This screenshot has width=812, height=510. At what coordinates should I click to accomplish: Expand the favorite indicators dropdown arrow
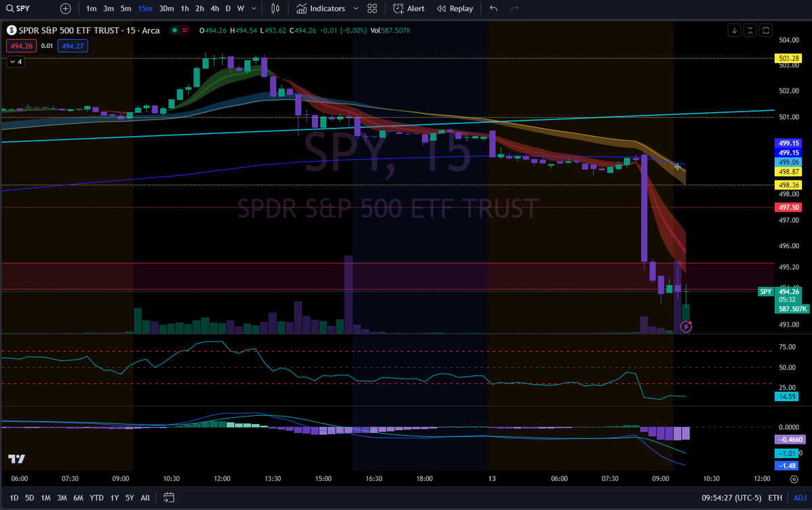[x=355, y=9]
